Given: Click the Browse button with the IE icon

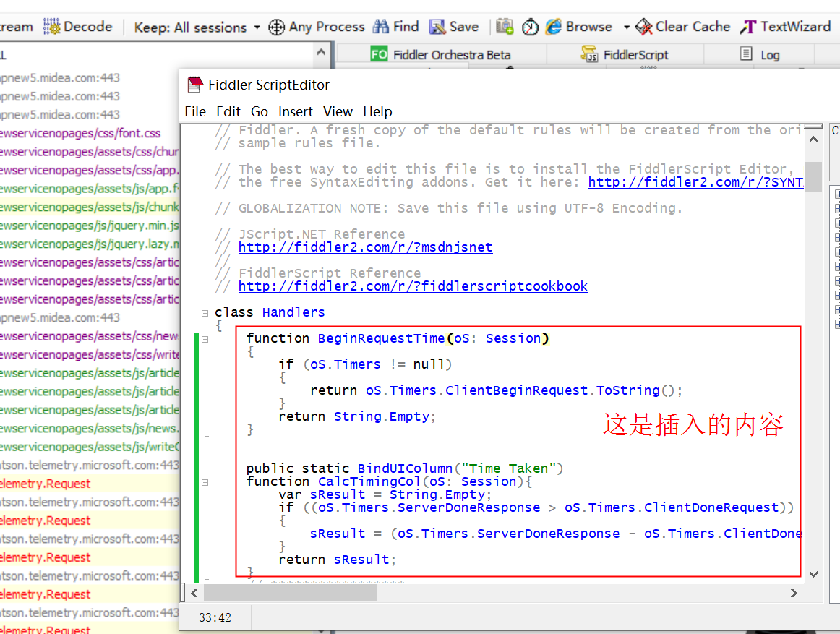Looking at the screenshot, I should 578,26.
